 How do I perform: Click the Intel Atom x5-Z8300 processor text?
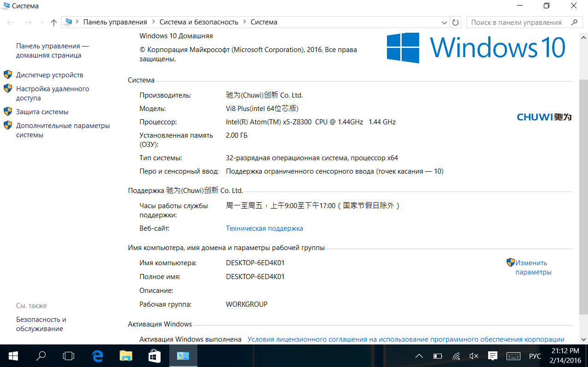tap(311, 122)
